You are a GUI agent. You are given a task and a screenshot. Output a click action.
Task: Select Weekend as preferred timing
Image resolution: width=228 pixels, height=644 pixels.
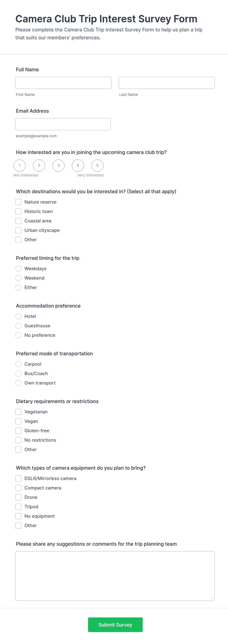click(18, 278)
